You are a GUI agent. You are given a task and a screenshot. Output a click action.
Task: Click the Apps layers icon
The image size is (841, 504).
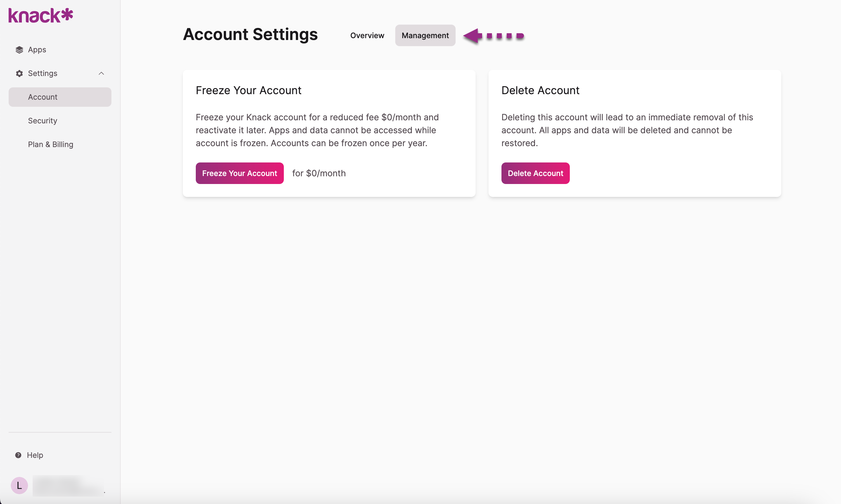coord(19,50)
